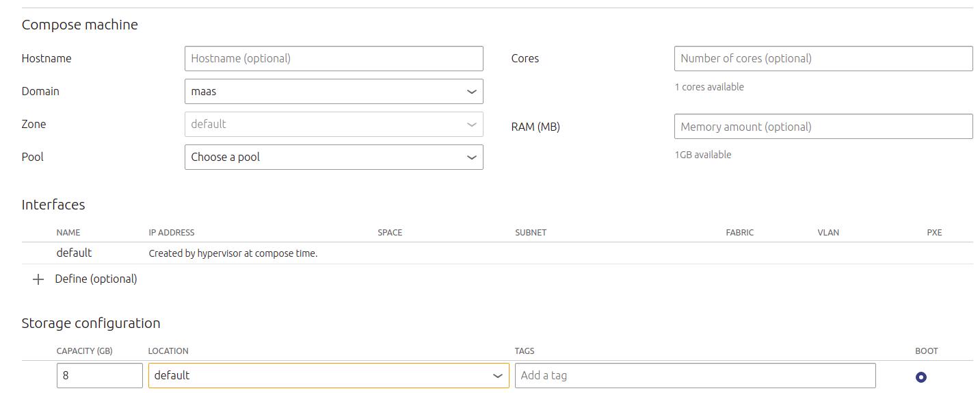
Task: Click the NAME column header in Interfaces
Action: pyautogui.click(x=68, y=233)
